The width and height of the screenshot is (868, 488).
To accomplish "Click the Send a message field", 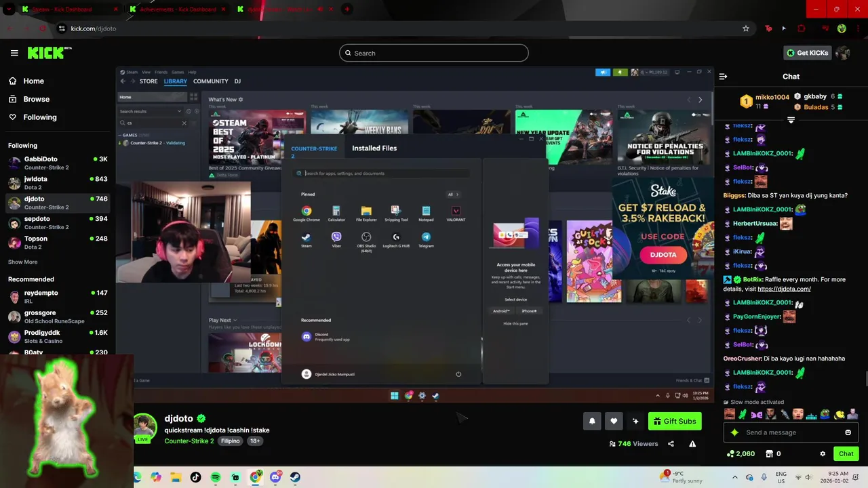I will [791, 432].
